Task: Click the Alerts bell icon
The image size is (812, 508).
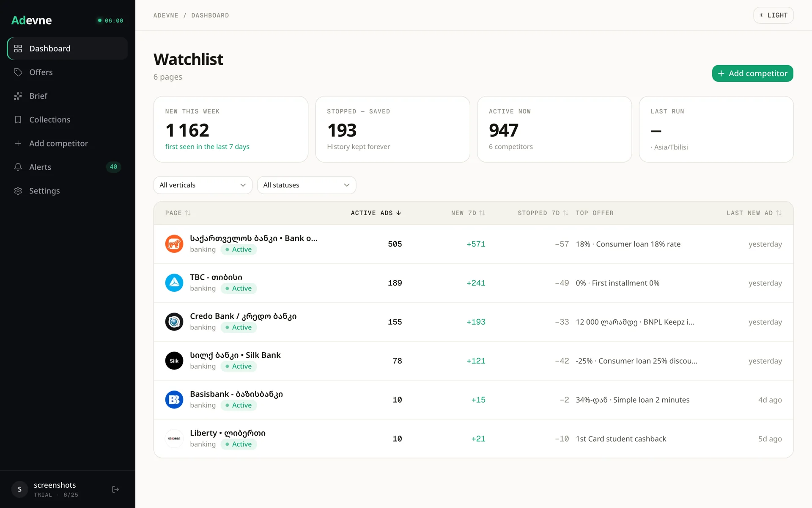Action: [x=18, y=167]
